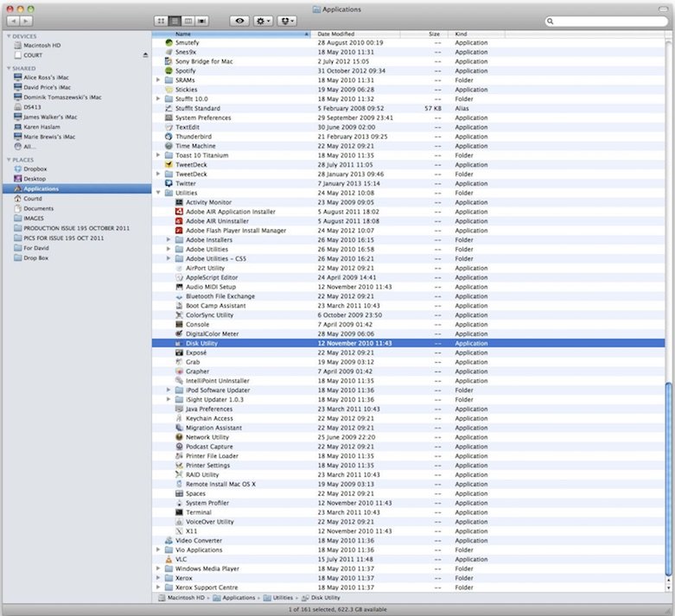This screenshot has width=675, height=616.
Task: Click the Forward navigation arrow
Action: click(x=26, y=21)
